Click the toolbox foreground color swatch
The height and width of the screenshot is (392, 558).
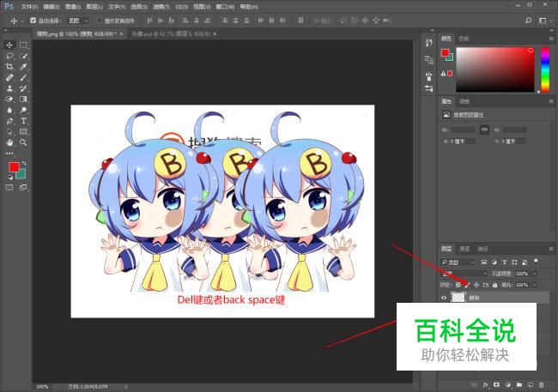pyautogui.click(x=14, y=166)
